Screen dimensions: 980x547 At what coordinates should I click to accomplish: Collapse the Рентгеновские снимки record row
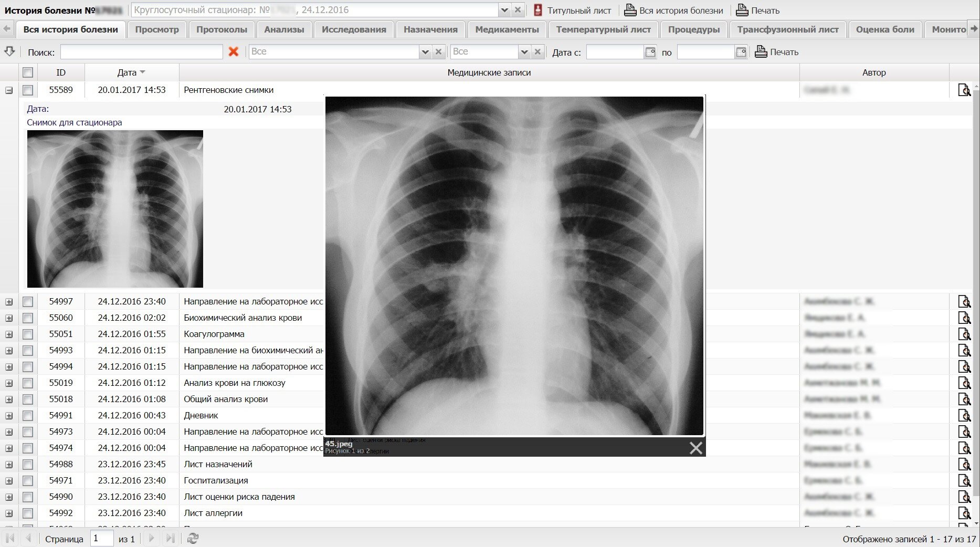[x=9, y=90]
